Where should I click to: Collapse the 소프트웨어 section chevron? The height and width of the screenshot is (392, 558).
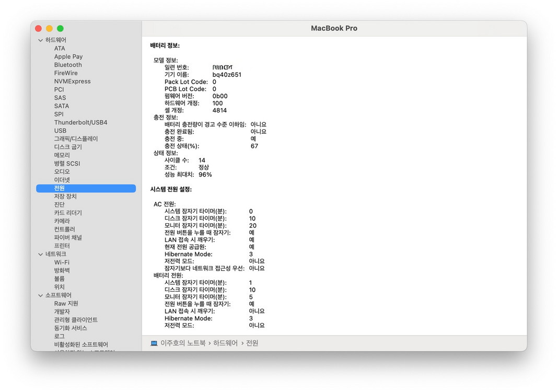[x=40, y=295]
